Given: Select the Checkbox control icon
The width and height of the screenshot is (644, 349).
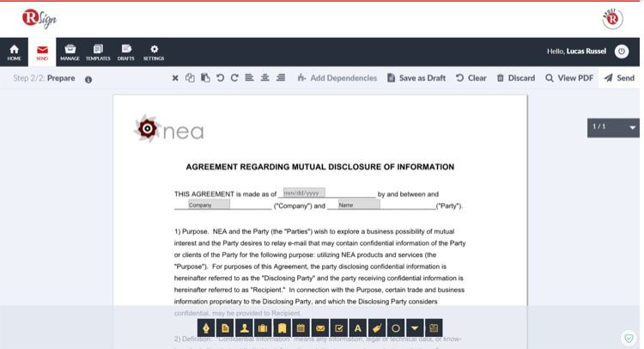Looking at the screenshot, I should pyautogui.click(x=339, y=328).
